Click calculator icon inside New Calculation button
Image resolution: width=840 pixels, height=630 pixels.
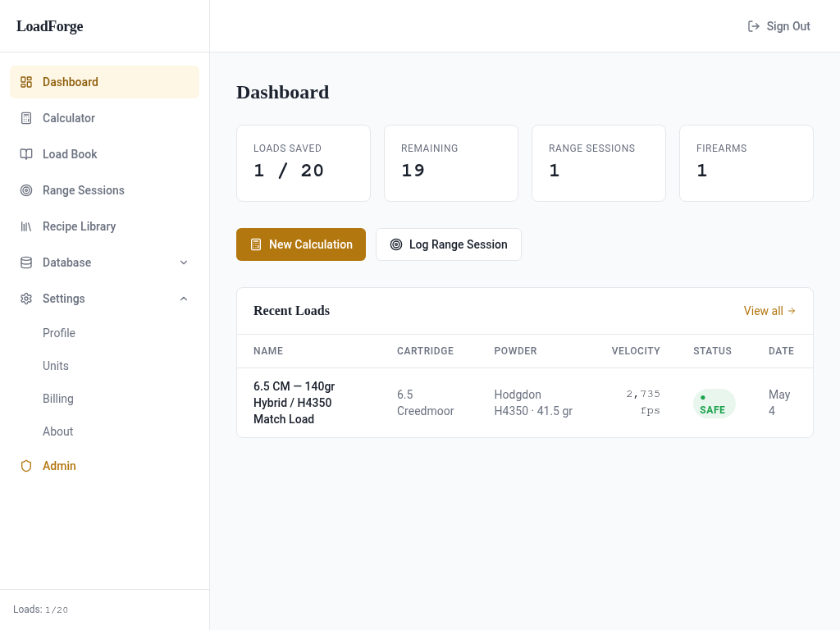click(256, 244)
